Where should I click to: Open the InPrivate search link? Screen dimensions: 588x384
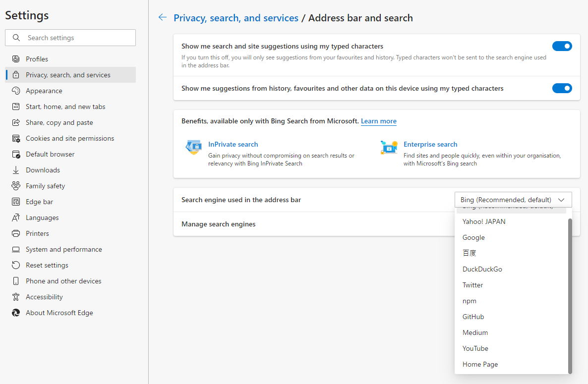[x=233, y=144]
